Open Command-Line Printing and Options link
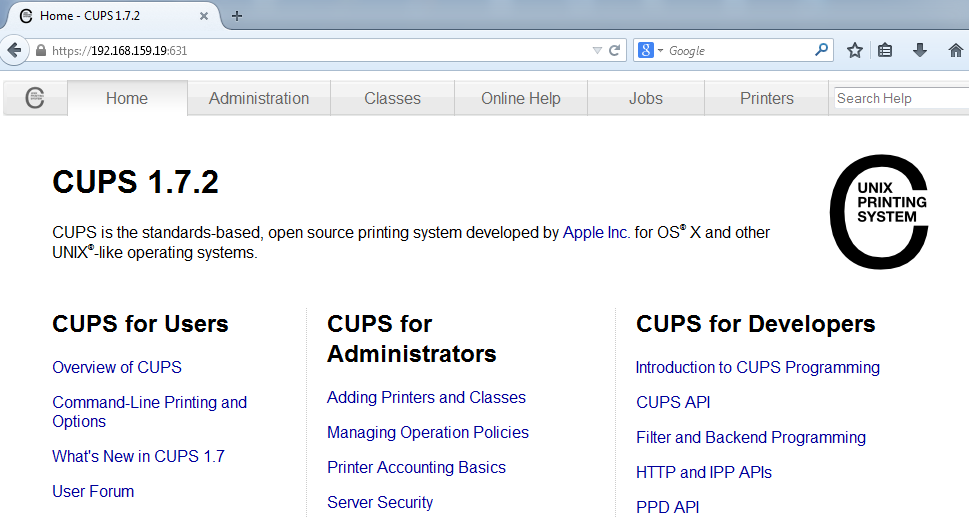This screenshot has width=969, height=521. [150, 412]
